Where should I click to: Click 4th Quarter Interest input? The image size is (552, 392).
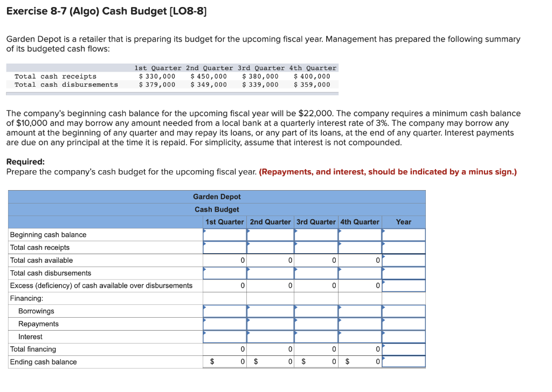360,337
